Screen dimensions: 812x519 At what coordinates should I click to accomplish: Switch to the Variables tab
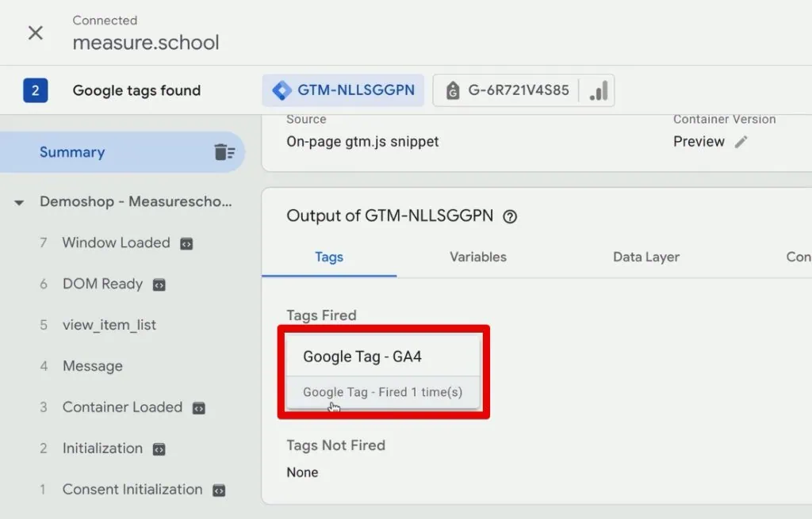tap(477, 257)
